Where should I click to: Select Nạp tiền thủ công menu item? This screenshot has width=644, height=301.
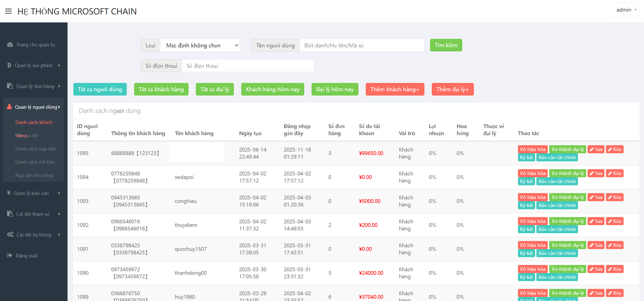click(x=34, y=175)
